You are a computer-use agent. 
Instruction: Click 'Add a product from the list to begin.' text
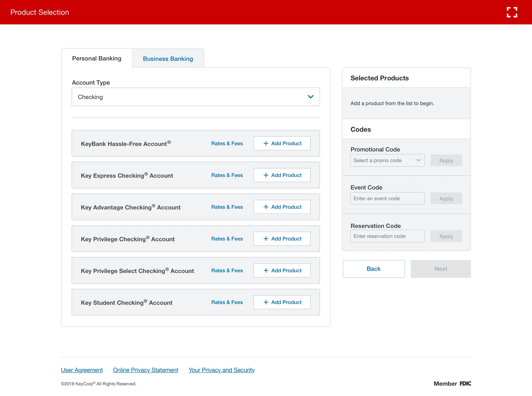(x=392, y=103)
